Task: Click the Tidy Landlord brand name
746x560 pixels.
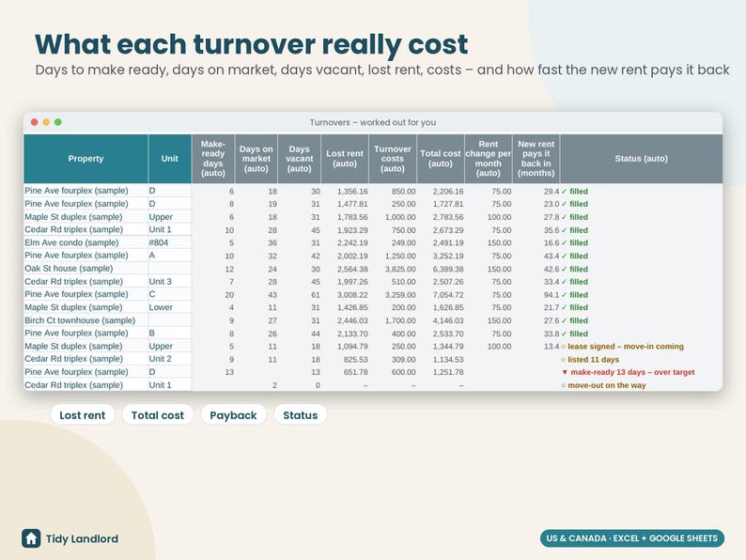Action: 82,538
